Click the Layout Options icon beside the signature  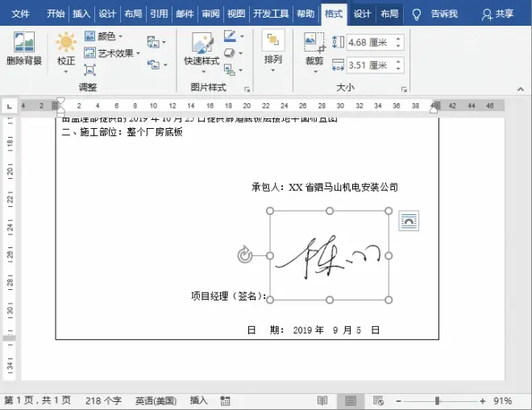(x=409, y=221)
